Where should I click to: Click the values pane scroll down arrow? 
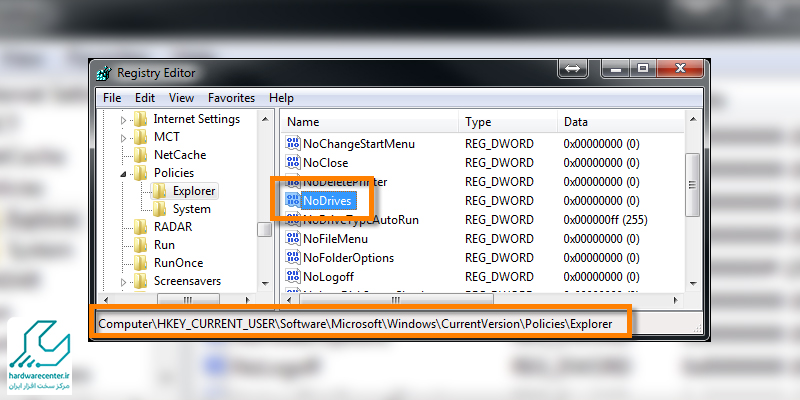click(693, 283)
